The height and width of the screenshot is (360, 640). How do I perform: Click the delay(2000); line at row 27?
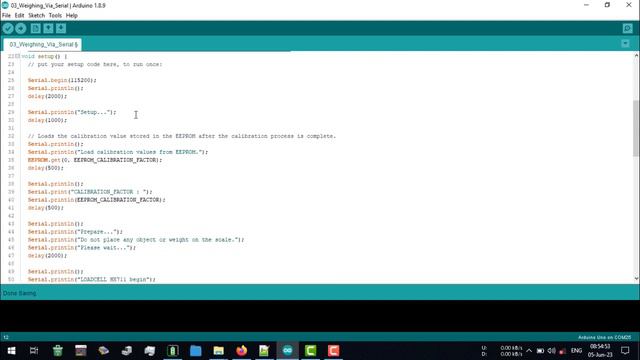47,96
